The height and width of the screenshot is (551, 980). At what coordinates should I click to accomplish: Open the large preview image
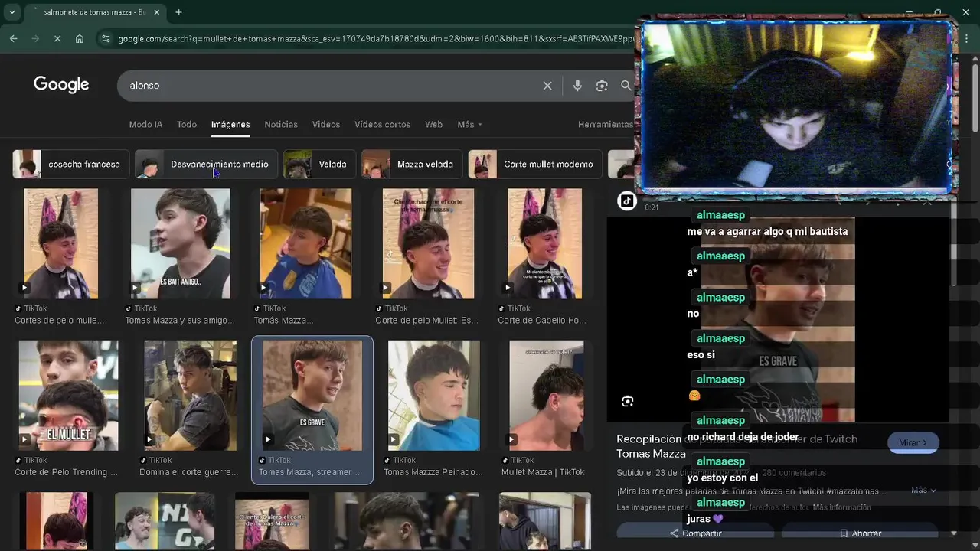(x=778, y=319)
